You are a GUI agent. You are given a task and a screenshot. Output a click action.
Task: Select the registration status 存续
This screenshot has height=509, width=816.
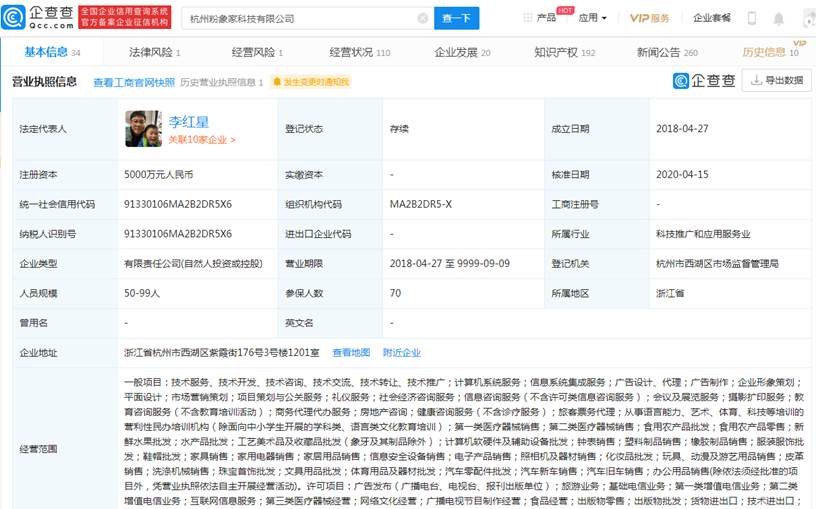click(399, 129)
